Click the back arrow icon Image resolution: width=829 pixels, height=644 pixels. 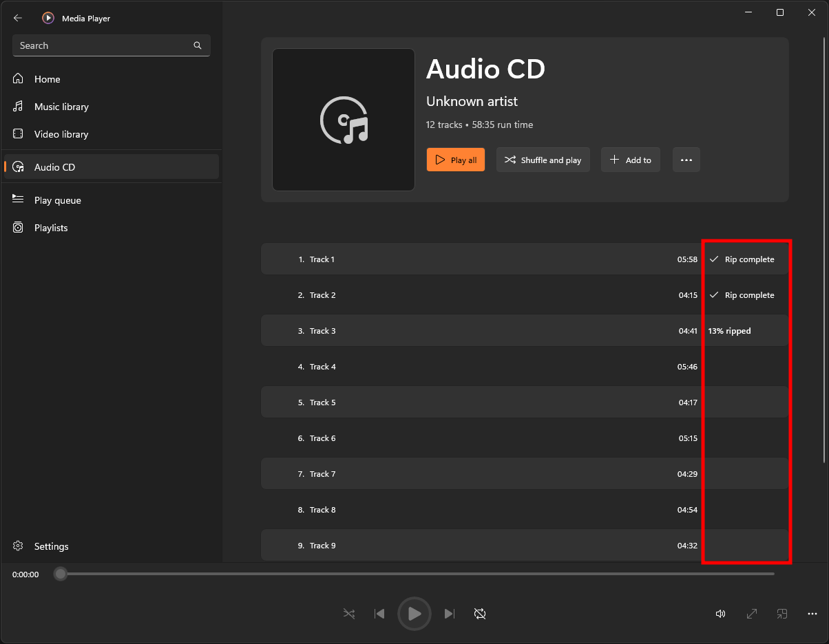18,18
